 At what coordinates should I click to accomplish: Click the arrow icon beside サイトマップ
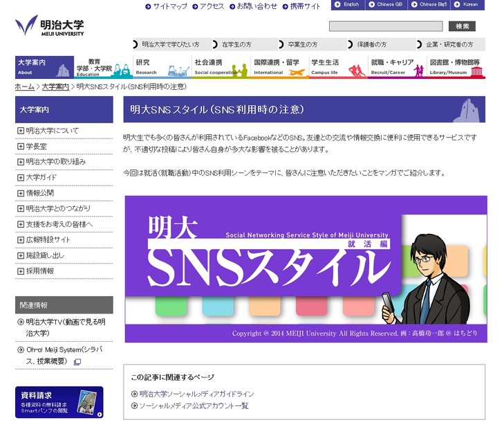148,6
